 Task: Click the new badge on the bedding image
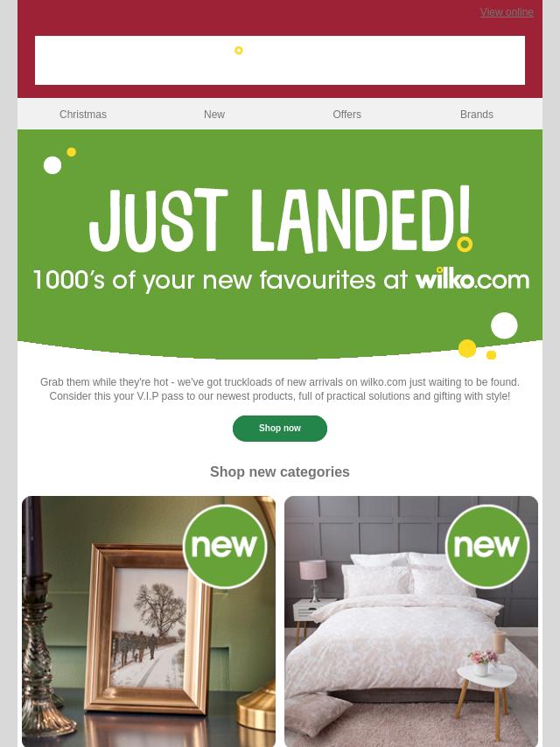pyautogui.click(x=487, y=547)
